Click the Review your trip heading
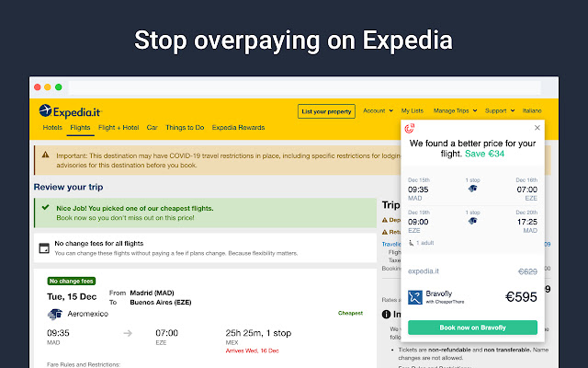This screenshot has height=368, width=588. point(68,187)
